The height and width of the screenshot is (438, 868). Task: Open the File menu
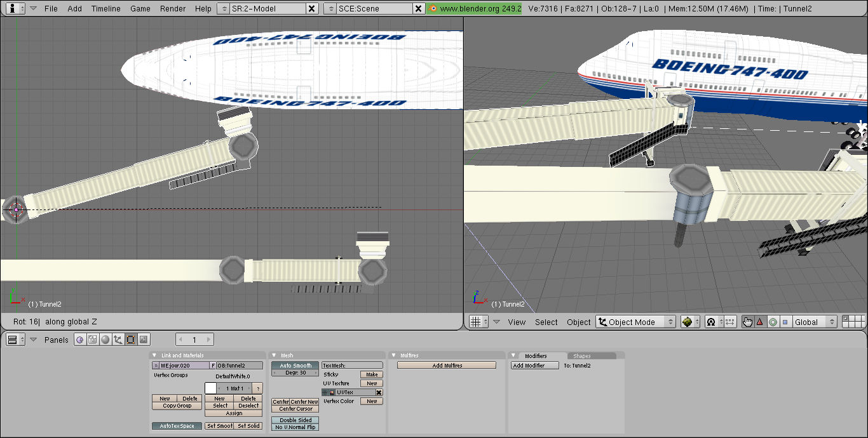51,9
